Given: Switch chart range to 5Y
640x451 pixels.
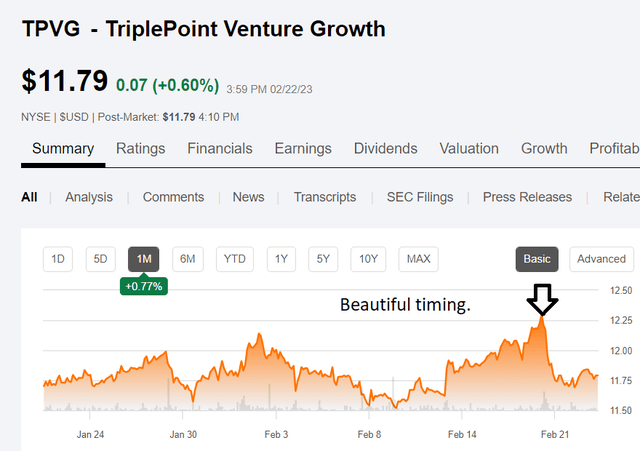Looking at the screenshot, I should pyautogui.click(x=324, y=259).
